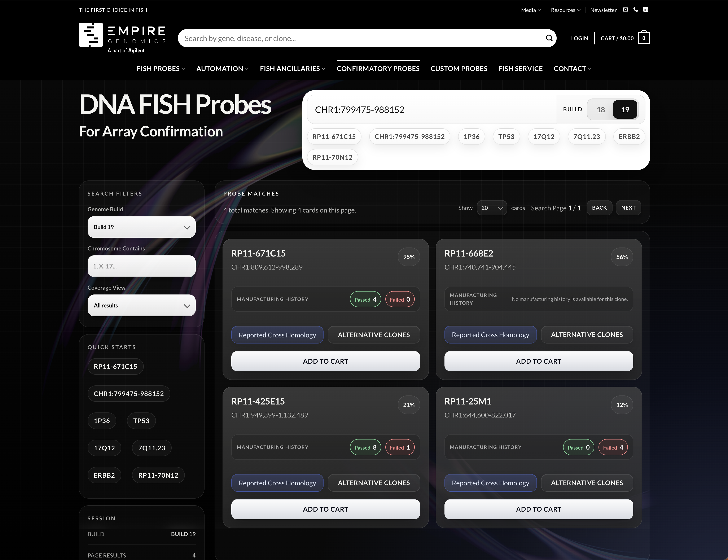Click 7Q11.23 in Quick Starts
728x560 pixels.
point(152,448)
